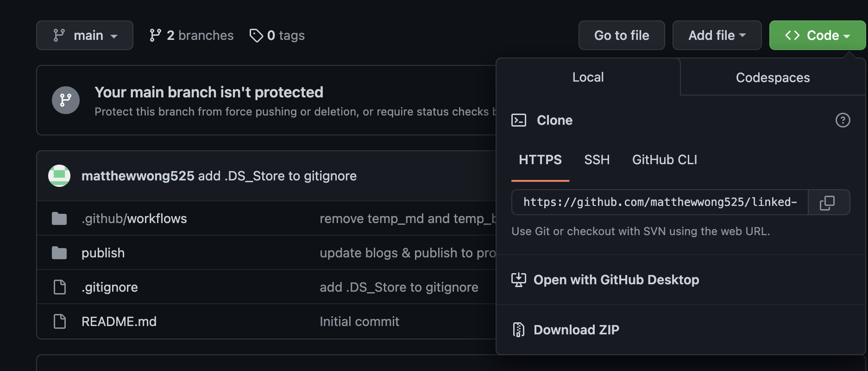868x371 pixels.
Task: Click the matthewwong525 avatar image
Action: click(x=59, y=176)
